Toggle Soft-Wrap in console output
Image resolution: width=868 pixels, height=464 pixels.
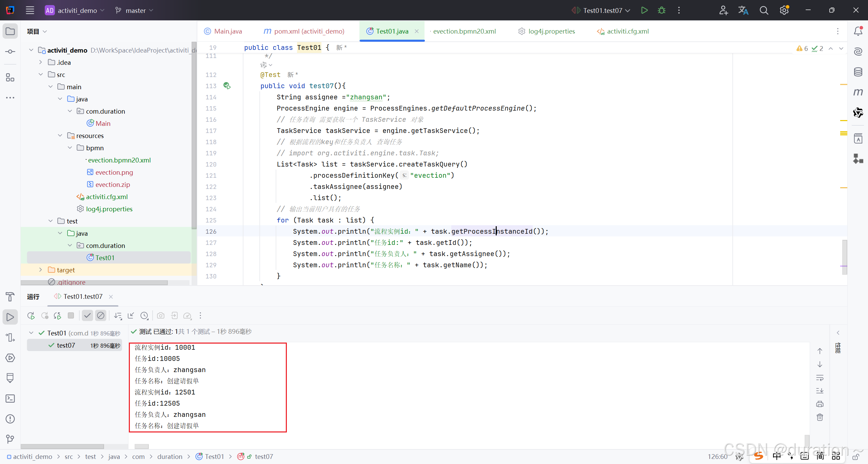[x=820, y=378]
